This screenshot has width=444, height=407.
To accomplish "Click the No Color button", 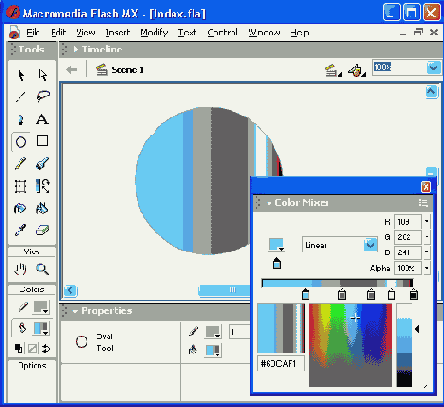I will (x=32, y=349).
